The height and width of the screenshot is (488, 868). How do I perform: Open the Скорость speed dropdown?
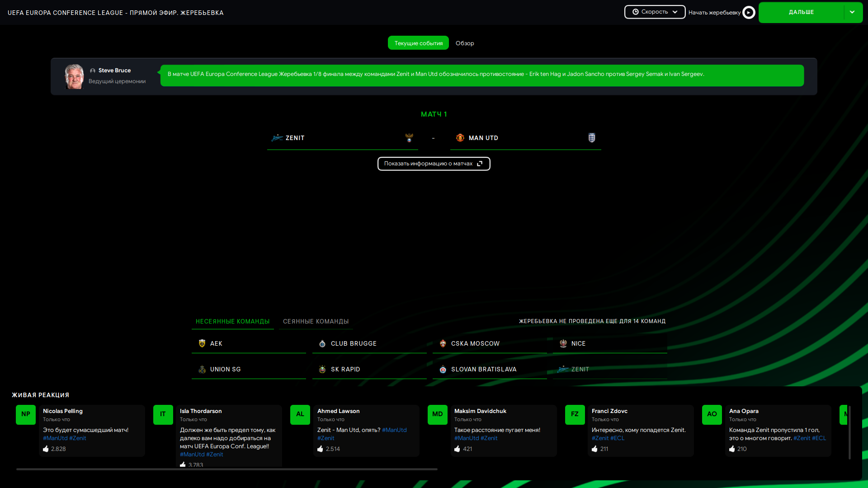click(655, 12)
